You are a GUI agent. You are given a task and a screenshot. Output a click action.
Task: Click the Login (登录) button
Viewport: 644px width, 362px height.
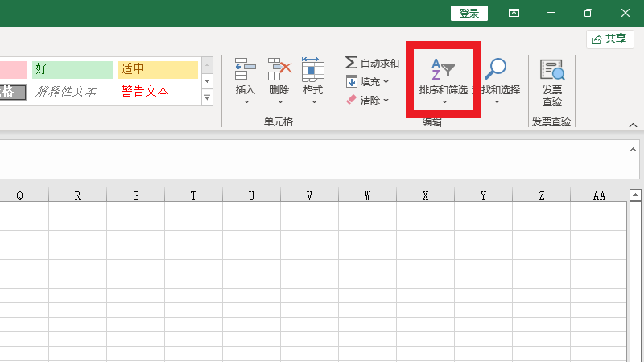[x=469, y=13]
